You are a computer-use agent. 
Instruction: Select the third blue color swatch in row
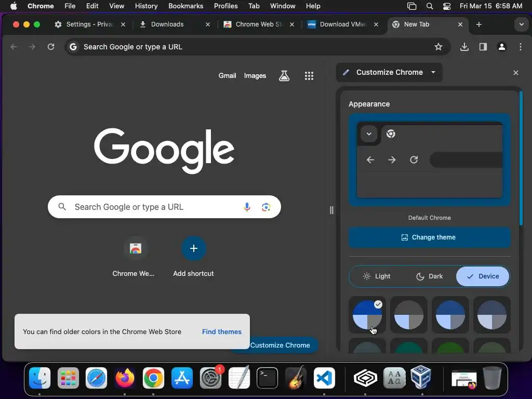(450, 315)
